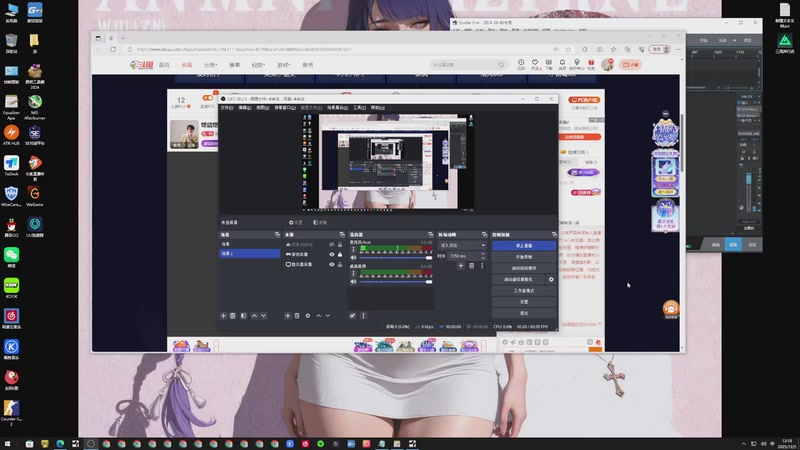Open the OBS File menu

227,108
